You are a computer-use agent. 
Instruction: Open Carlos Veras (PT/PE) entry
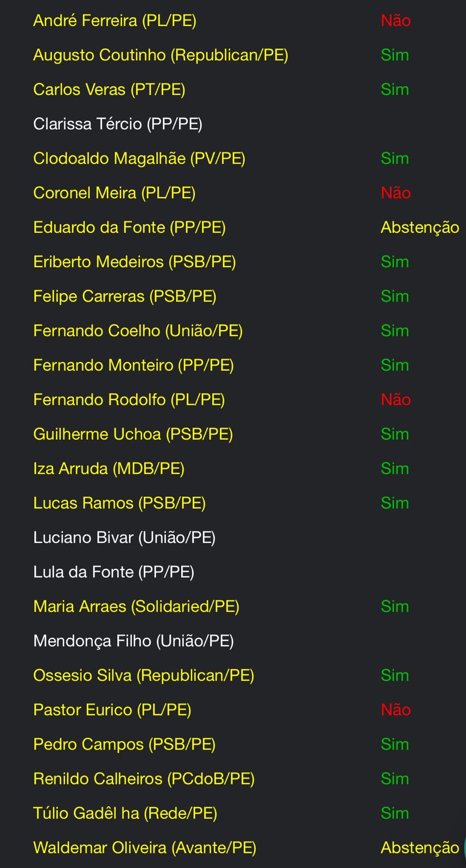click(109, 90)
